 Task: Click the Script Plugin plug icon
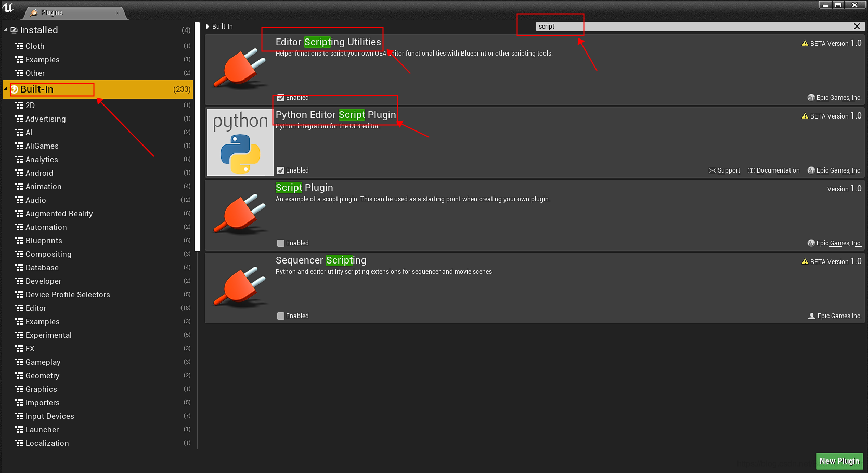(x=240, y=214)
